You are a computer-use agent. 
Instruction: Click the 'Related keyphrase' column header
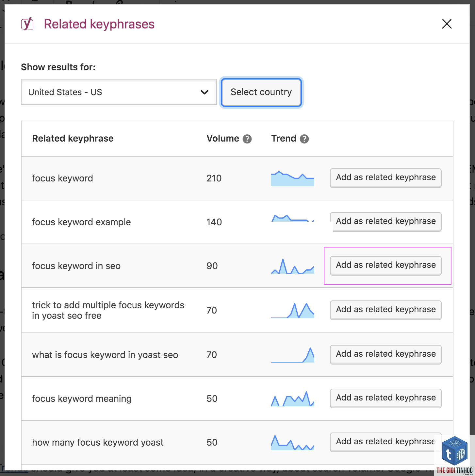[73, 139]
